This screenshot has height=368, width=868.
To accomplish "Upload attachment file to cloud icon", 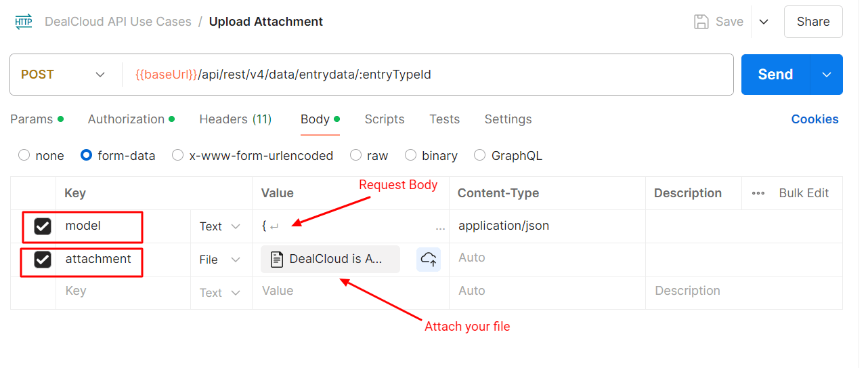I will 429,259.
